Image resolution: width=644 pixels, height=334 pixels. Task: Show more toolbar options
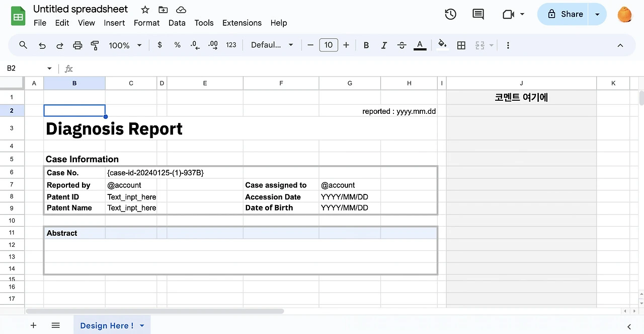[508, 45]
